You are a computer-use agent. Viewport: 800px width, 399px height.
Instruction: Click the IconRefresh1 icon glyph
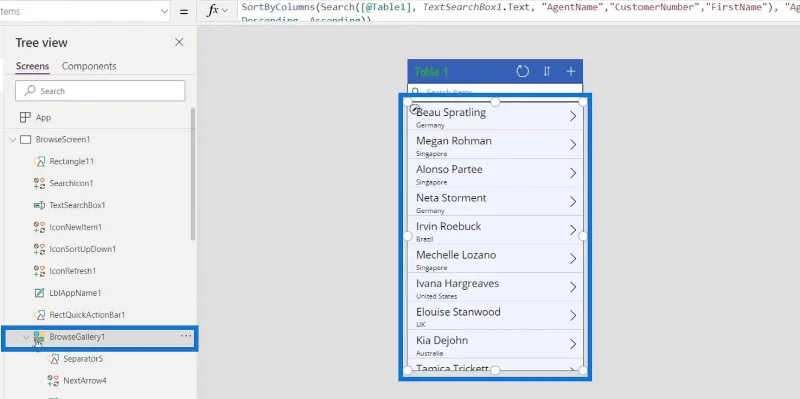pos(39,271)
